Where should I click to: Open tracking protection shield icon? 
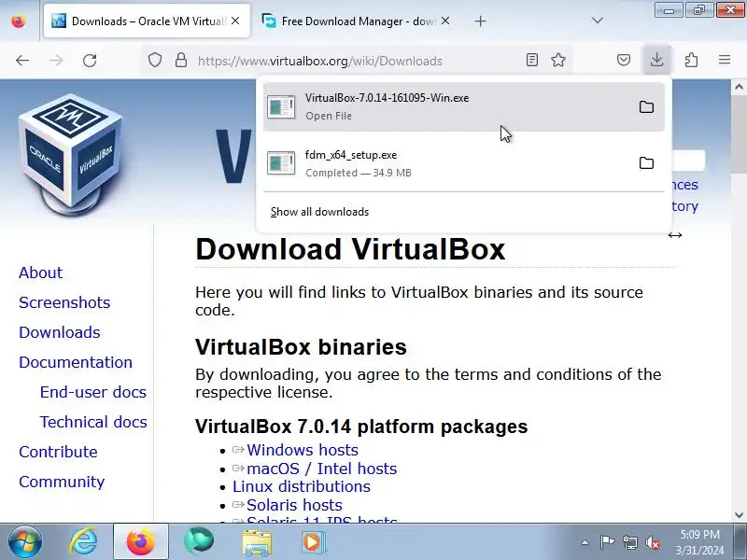pyautogui.click(x=155, y=61)
